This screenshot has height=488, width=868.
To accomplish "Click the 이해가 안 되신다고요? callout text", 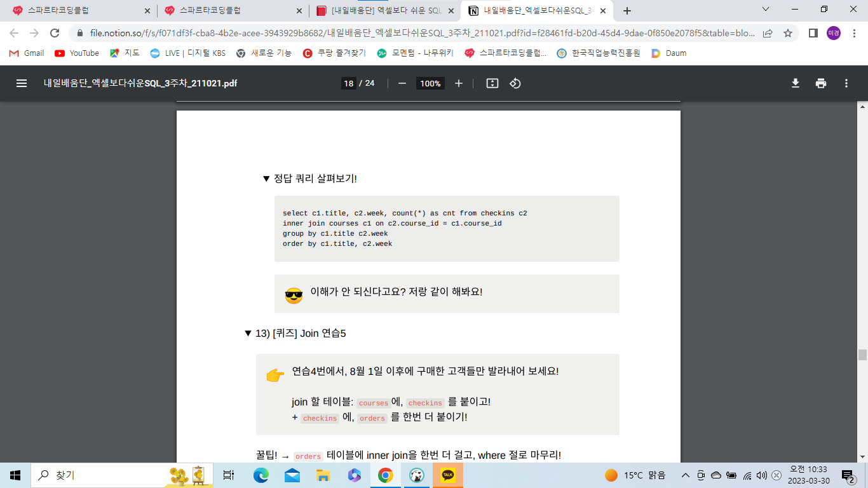I will coord(396,292).
